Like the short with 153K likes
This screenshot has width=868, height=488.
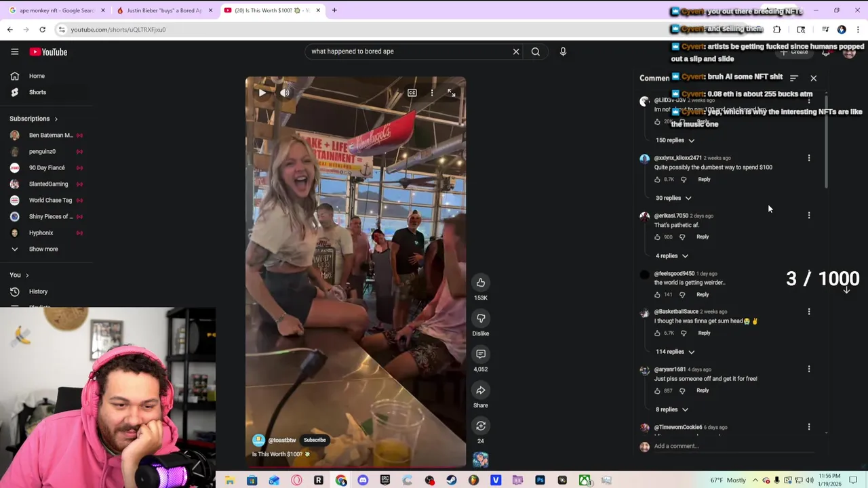point(481,282)
